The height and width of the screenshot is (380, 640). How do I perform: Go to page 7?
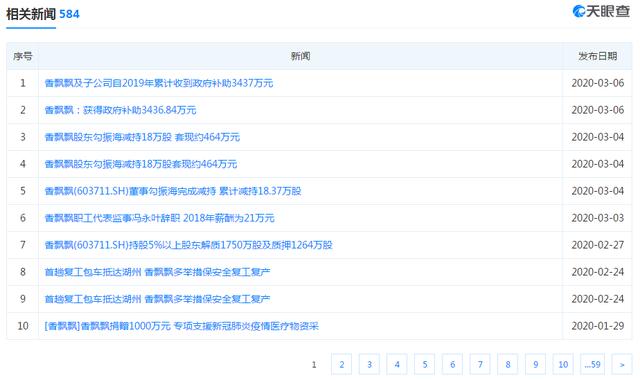click(480, 364)
